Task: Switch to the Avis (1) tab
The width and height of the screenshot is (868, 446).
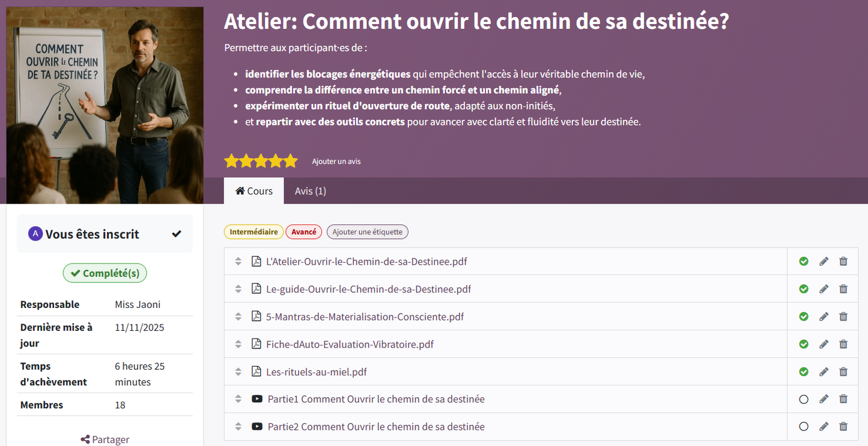Action: (x=310, y=190)
